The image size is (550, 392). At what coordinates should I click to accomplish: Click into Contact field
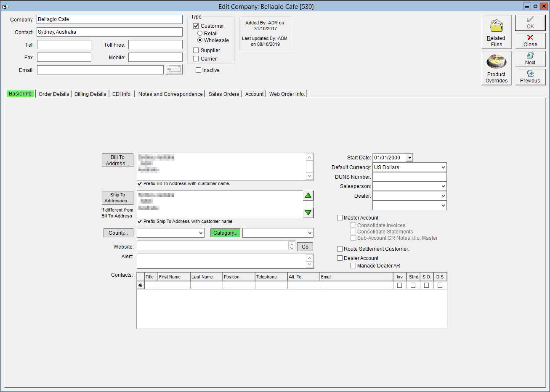(109, 32)
